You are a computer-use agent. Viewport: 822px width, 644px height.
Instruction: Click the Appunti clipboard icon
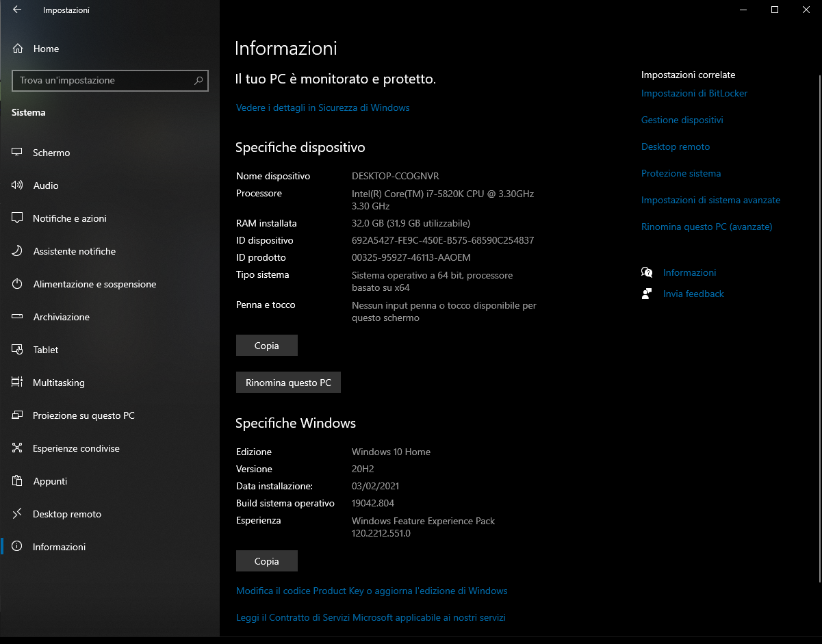pos(18,481)
